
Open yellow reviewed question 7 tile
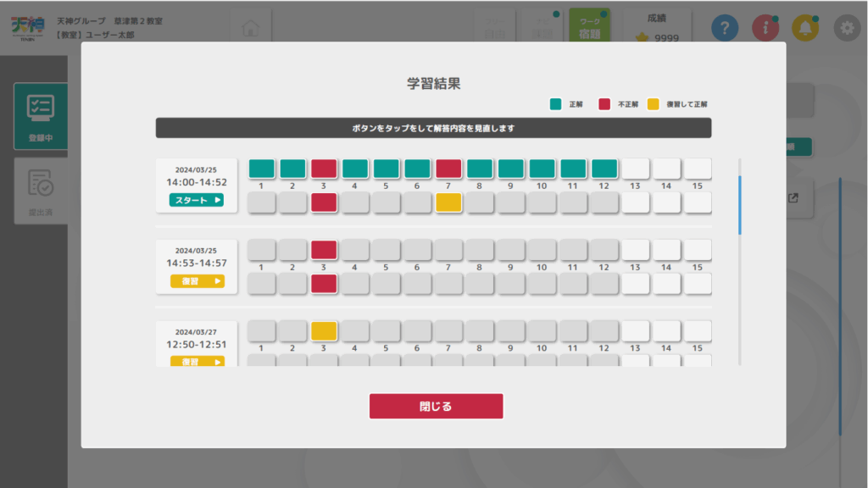449,203
